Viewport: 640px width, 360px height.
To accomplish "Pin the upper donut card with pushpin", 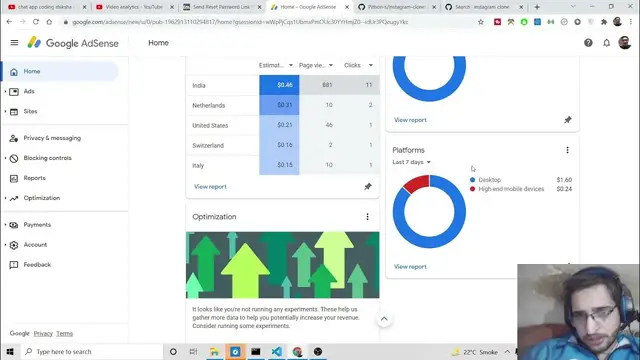I will click(568, 120).
